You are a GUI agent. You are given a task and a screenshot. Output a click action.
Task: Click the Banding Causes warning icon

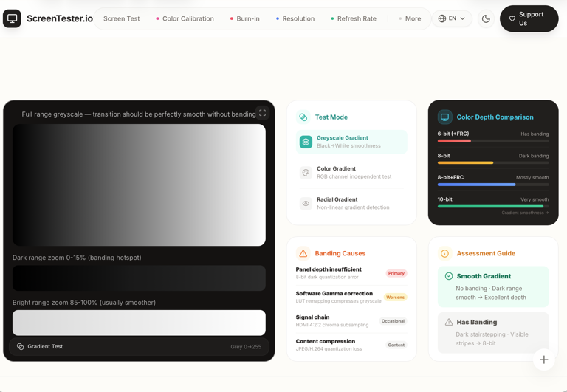pos(303,253)
